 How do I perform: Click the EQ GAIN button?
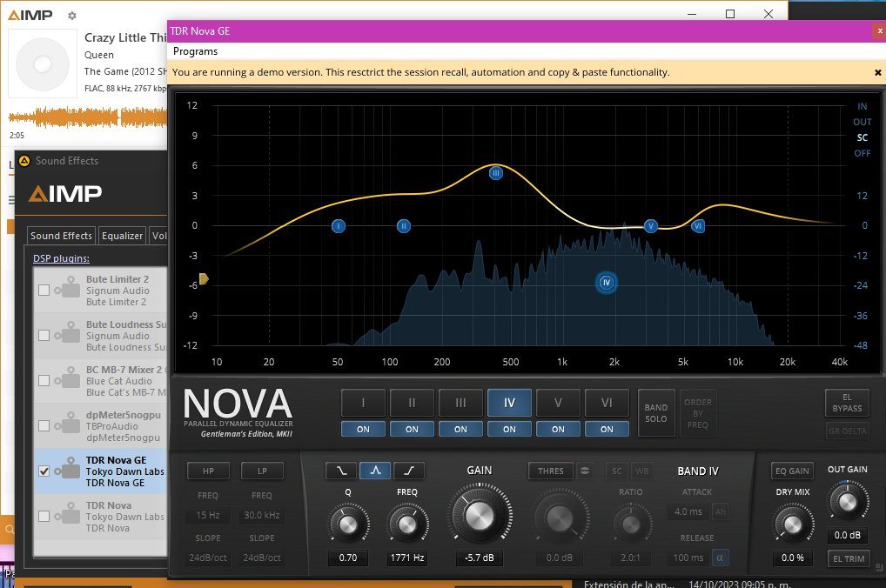coord(792,471)
